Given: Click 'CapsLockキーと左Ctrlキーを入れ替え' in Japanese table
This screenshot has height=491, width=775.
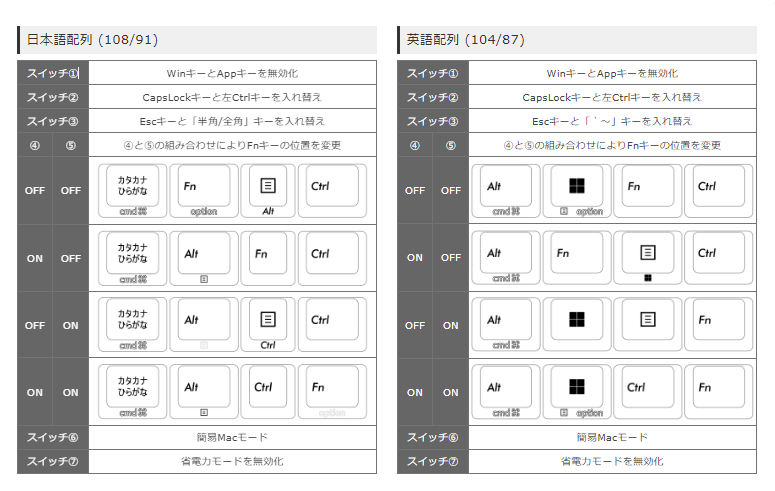Looking at the screenshot, I should [232, 97].
